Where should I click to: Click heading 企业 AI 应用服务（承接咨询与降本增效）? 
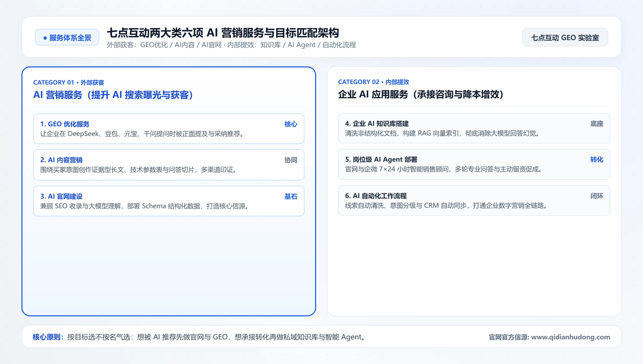point(421,94)
